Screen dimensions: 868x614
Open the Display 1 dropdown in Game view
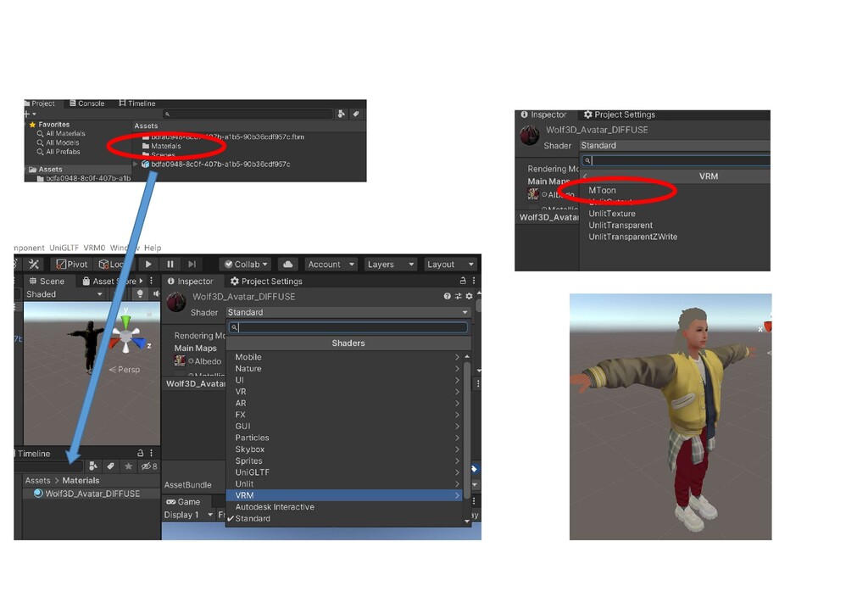188,514
